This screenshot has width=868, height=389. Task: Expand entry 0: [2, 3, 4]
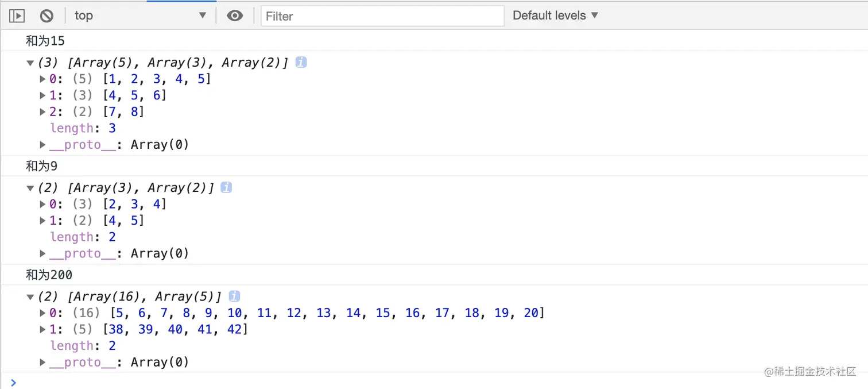tap(42, 204)
